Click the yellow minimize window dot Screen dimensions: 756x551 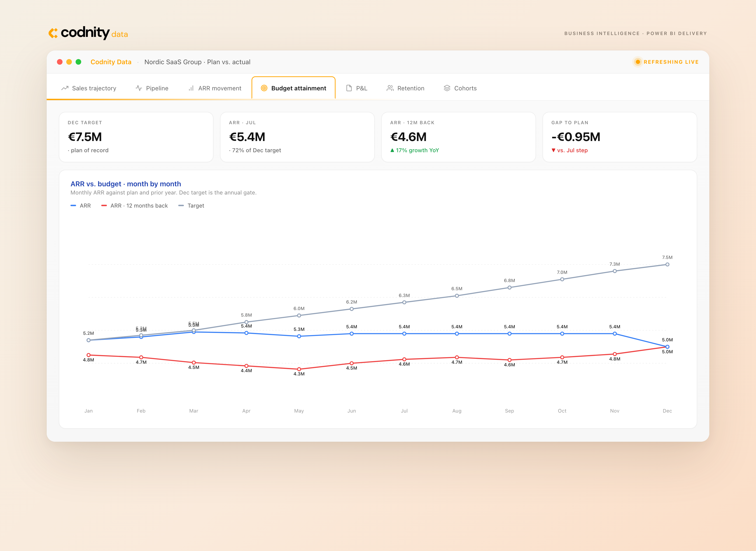[x=69, y=62]
